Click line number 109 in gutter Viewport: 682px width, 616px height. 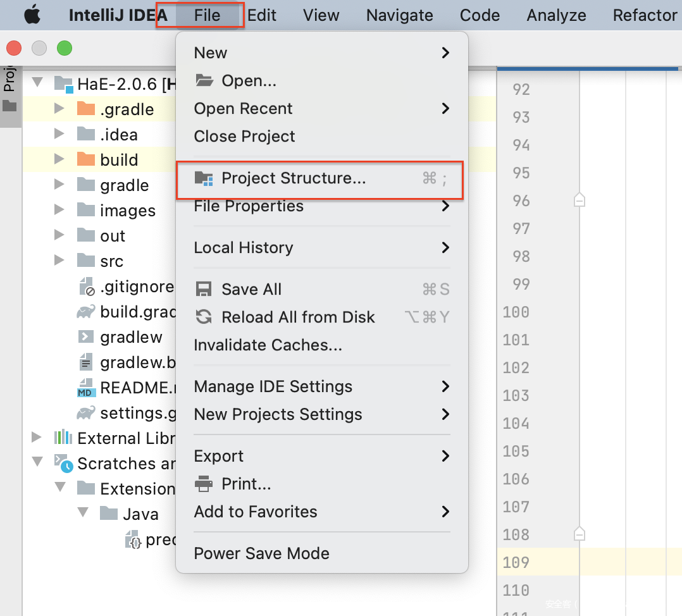tap(516, 562)
